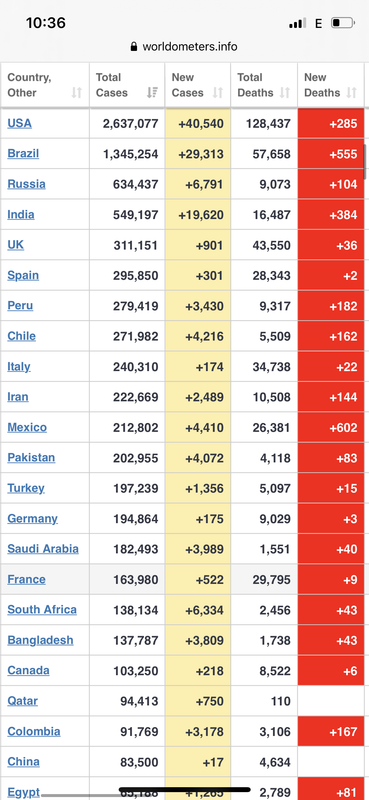Image resolution: width=369 pixels, height=800 pixels.
Task: Open the Brazil country link
Action: 23,154
